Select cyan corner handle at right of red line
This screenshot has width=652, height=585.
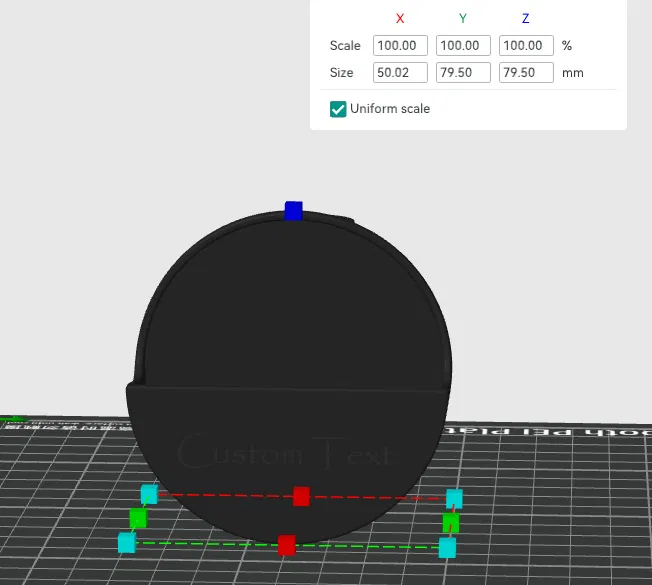tap(454, 499)
